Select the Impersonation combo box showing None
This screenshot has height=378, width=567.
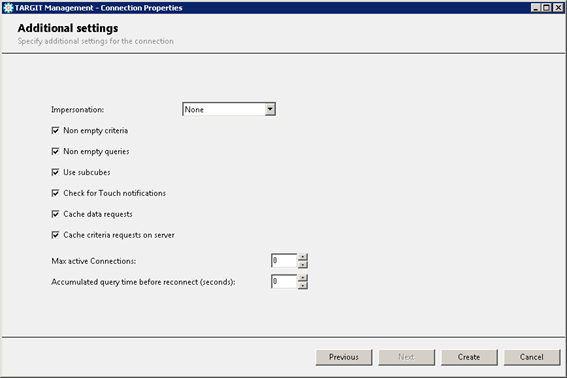(x=229, y=109)
